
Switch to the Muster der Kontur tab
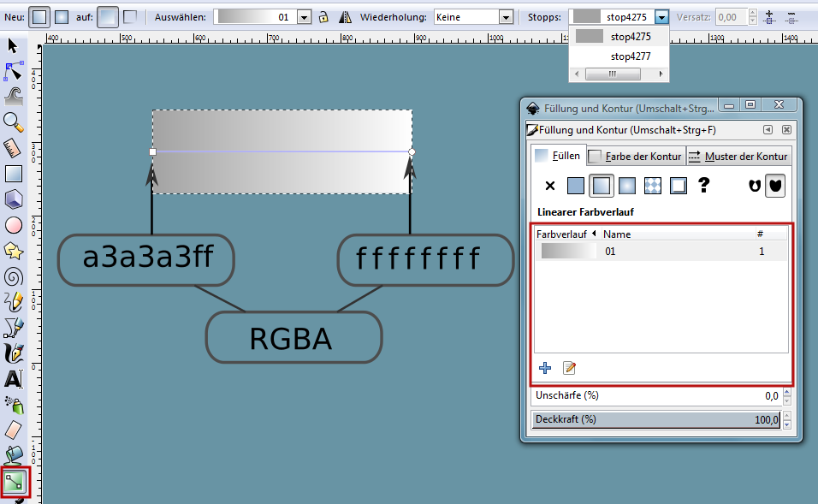(738, 156)
